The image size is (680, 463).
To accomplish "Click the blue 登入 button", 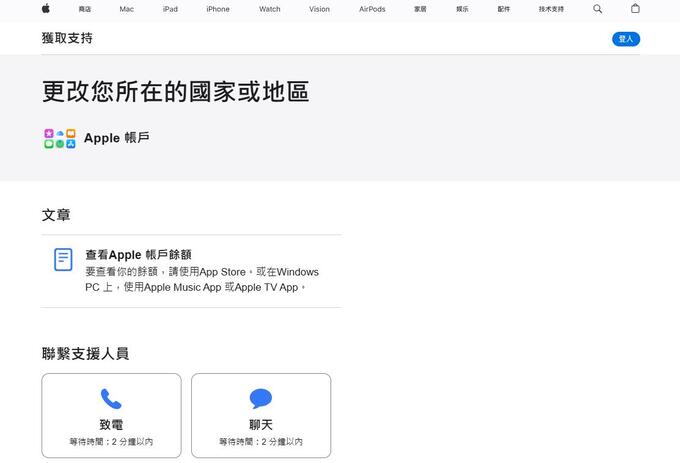I will 626,39.
